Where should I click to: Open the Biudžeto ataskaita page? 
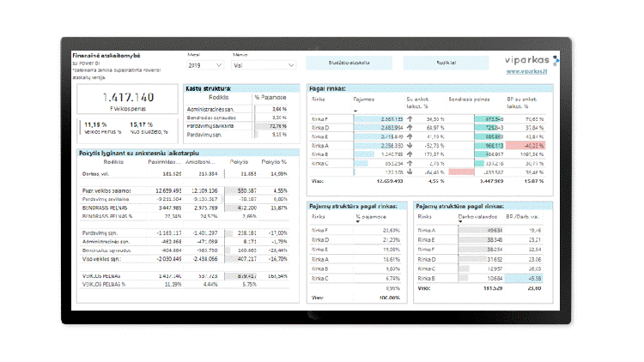pyautogui.click(x=349, y=63)
